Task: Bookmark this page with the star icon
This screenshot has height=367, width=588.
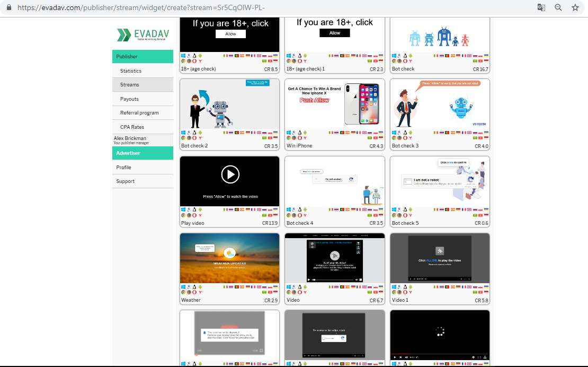Action: [575, 7]
